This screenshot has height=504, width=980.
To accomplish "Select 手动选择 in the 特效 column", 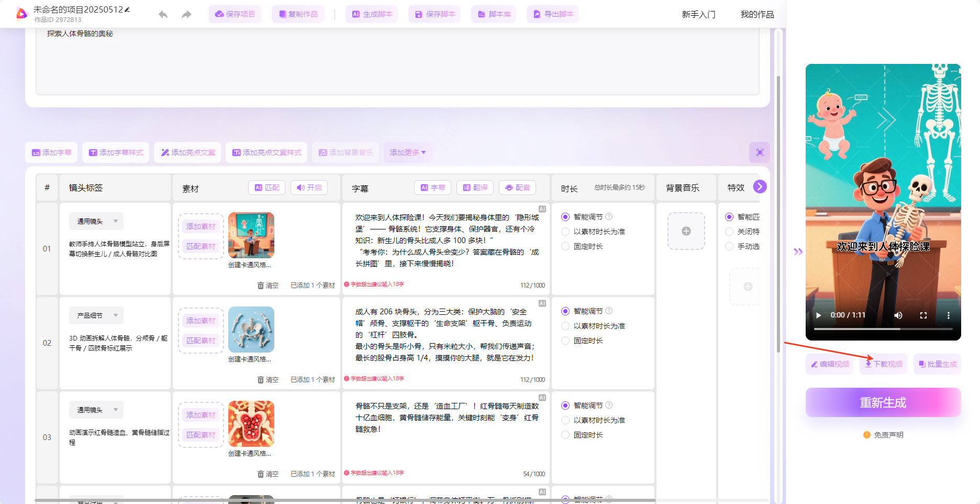I will pos(729,246).
